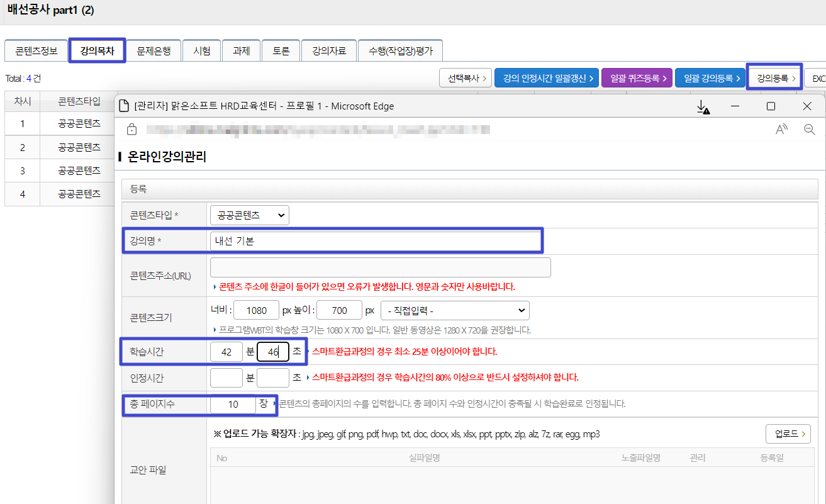
Task: Click the 업로드 button
Action: 788,434
